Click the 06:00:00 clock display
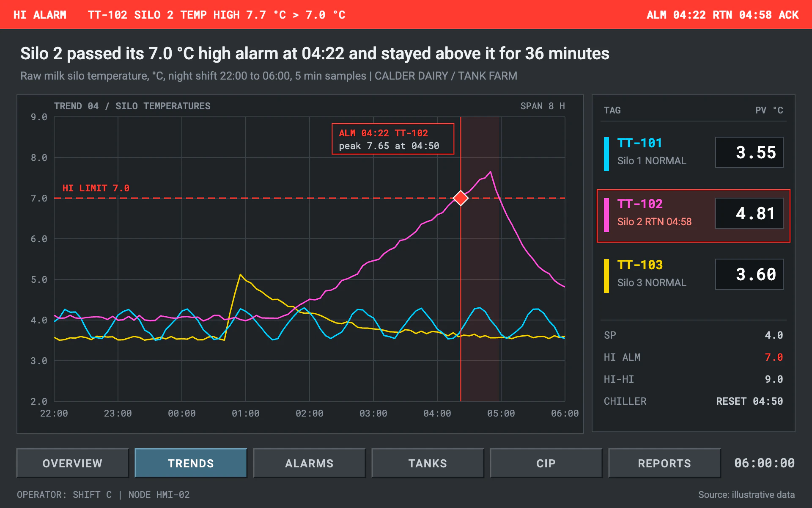Image resolution: width=812 pixels, height=508 pixels. pyautogui.click(x=764, y=463)
